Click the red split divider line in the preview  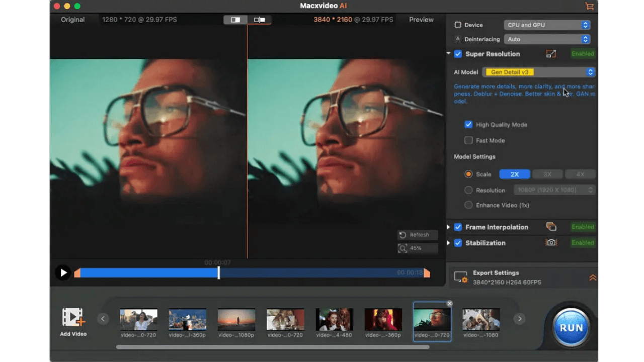point(247,141)
